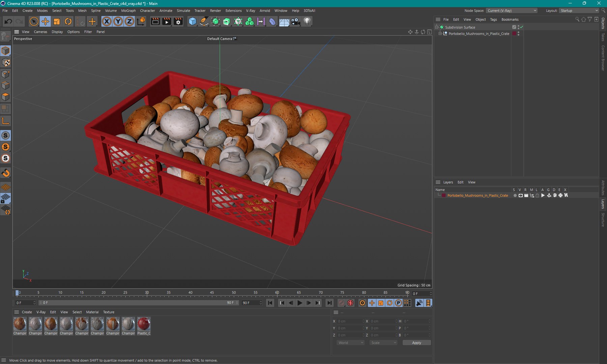This screenshot has width=607, height=364.
Task: Click Render to Picture Viewer icon
Action: coord(167,22)
